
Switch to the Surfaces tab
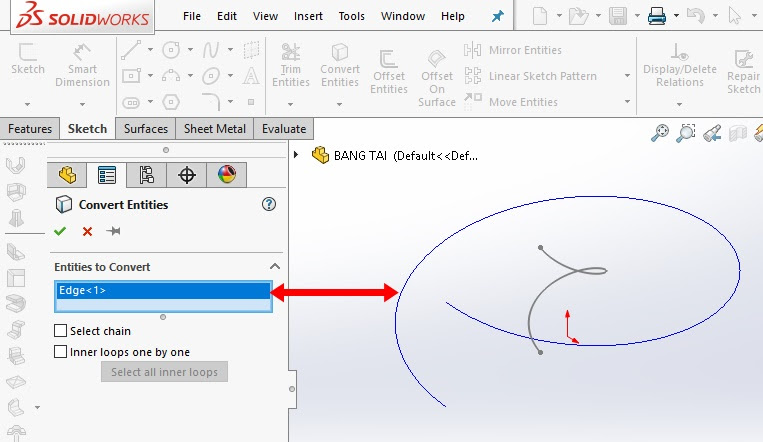click(145, 129)
